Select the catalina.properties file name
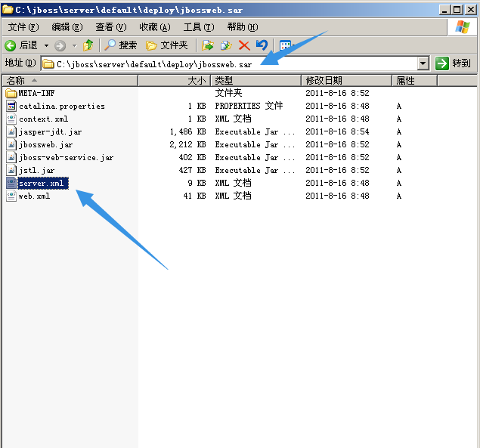This screenshot has height=448, width=480. [x=62, y=107]
